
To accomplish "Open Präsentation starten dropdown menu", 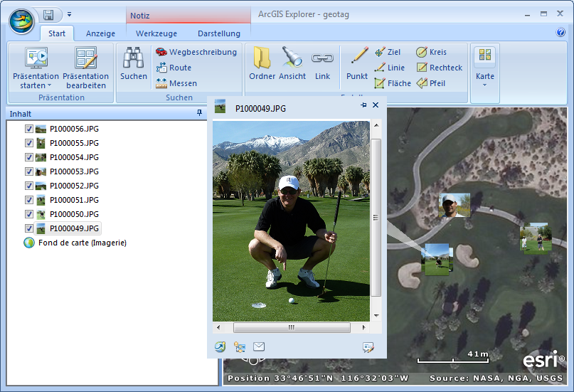I will click(x=36, y=85).
